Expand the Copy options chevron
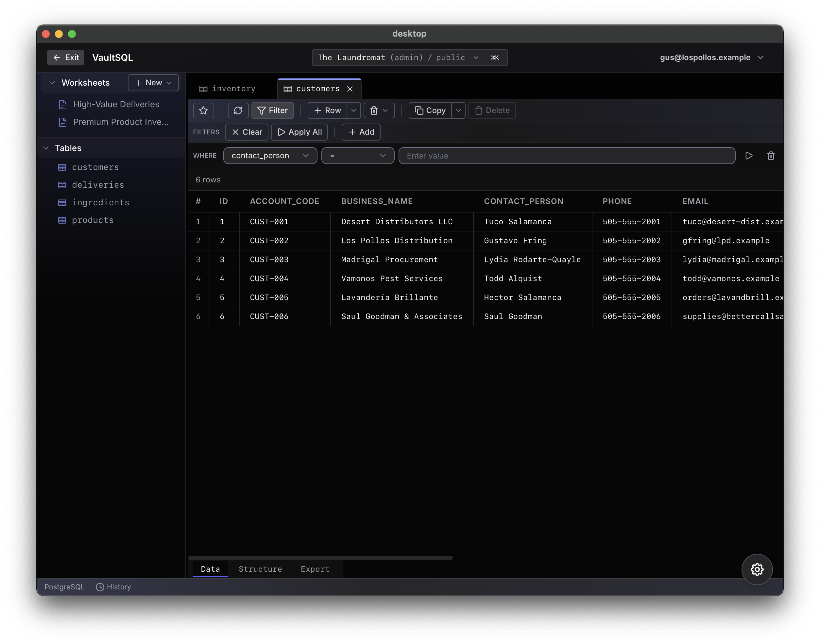 coord(458,110)
